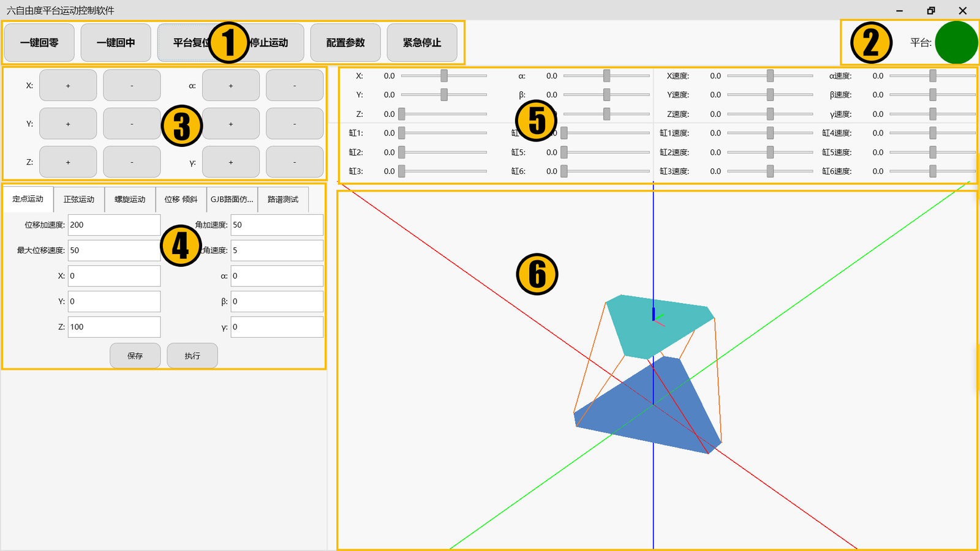This screenshot has width=980, height=551.
Task: Click the 缸1 length slider
Action: pyautogui.click(x=444, y=133)
